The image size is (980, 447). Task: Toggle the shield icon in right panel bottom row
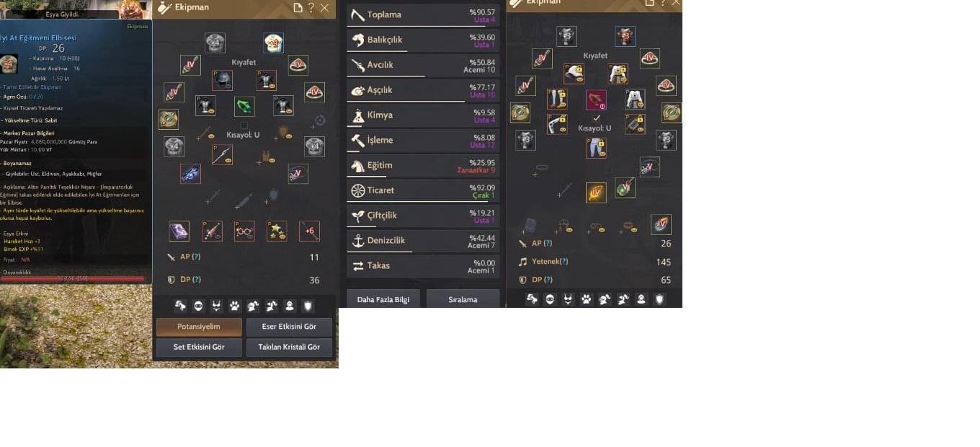coord(659,299)
